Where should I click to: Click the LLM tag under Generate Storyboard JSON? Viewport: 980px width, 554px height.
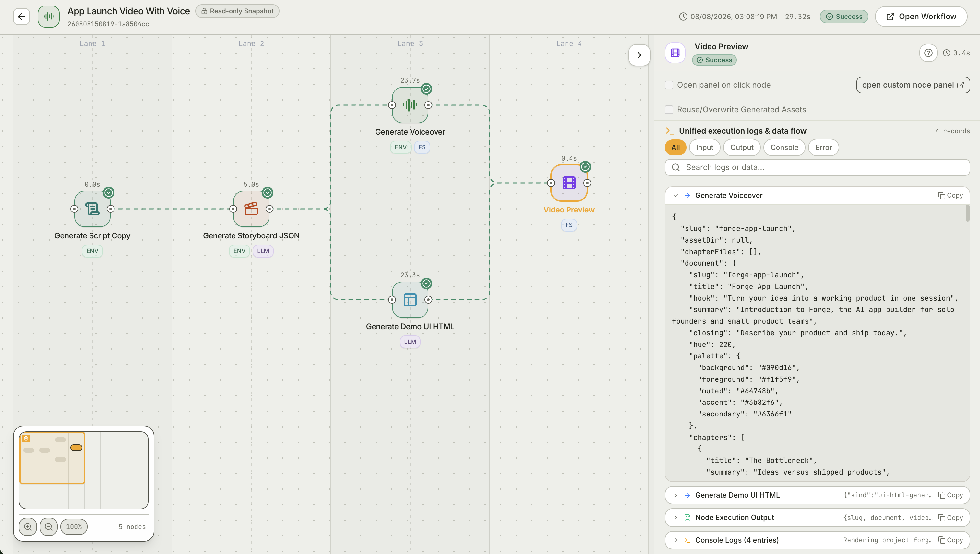pos(263,251)
